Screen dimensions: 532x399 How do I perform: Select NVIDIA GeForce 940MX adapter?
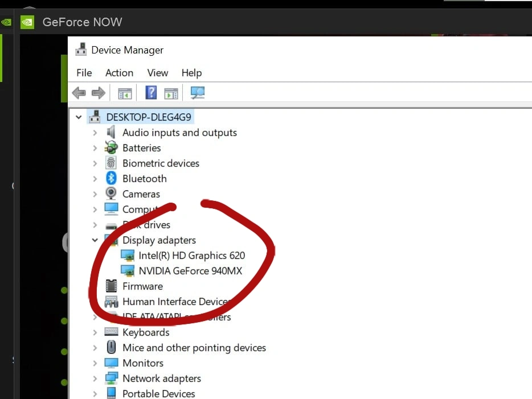[190, 271]
